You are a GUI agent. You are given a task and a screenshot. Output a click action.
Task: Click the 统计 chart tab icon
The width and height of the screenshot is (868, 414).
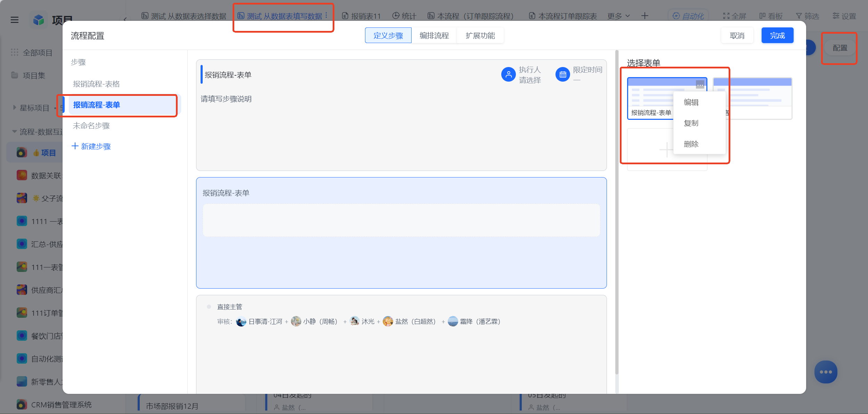click(396, 16)
